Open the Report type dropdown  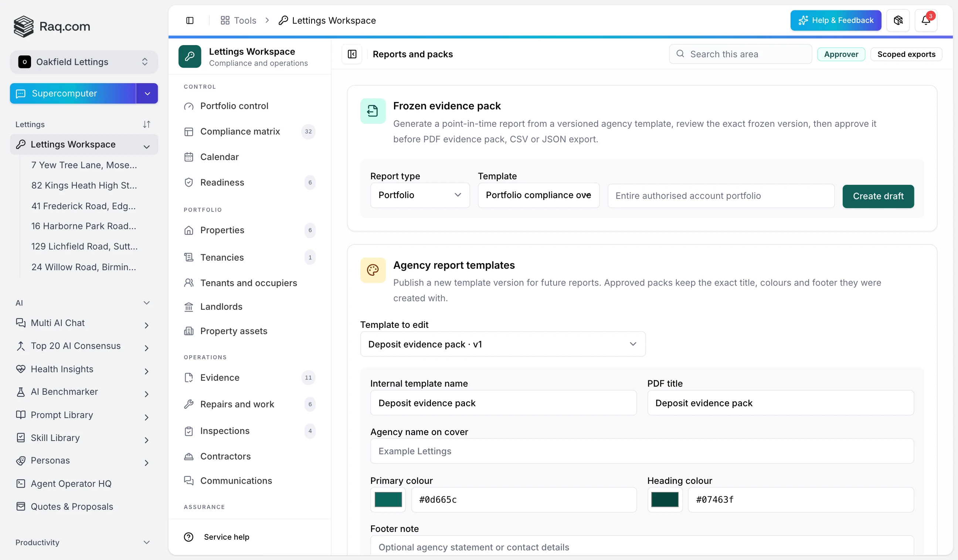point(420,196)
